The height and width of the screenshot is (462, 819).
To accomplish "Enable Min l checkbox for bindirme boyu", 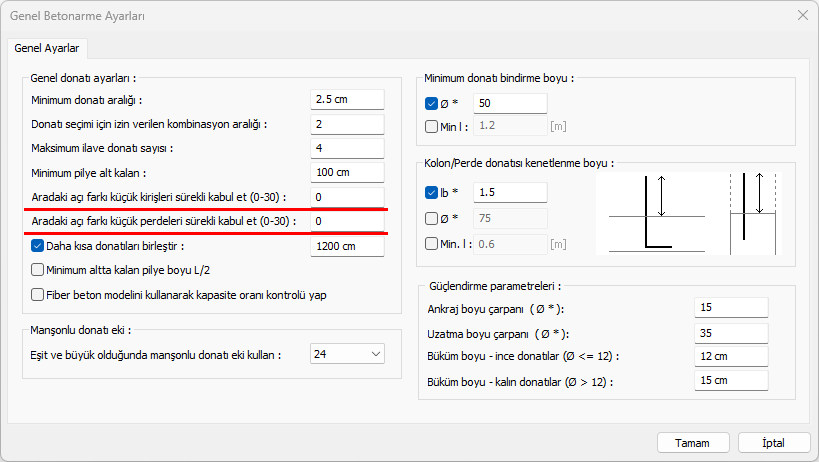I will click(431, 126).
